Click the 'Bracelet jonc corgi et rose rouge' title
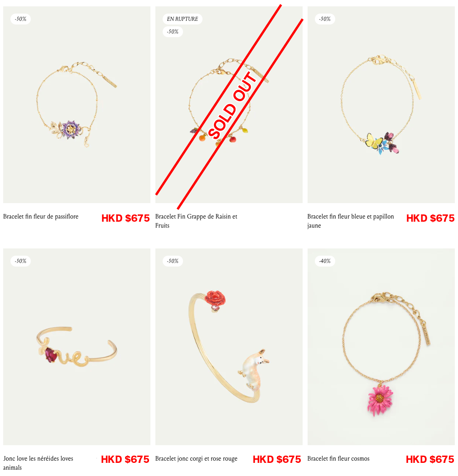 coord(196,458)
